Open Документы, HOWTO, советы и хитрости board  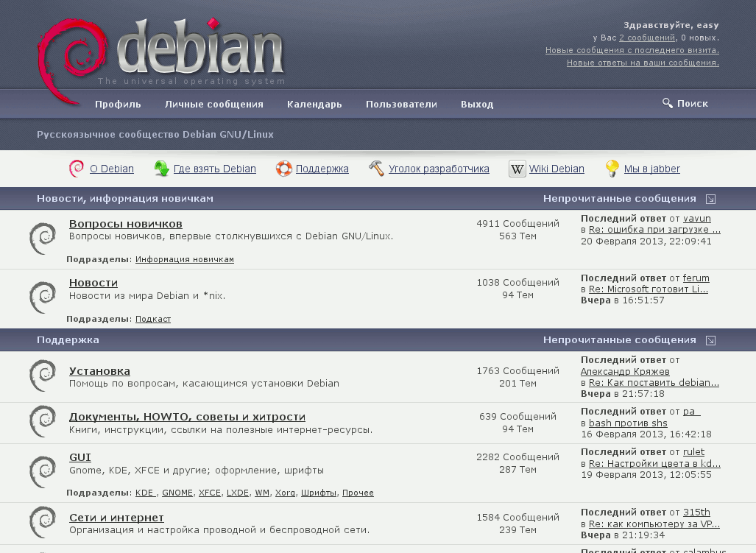[187, 417]
